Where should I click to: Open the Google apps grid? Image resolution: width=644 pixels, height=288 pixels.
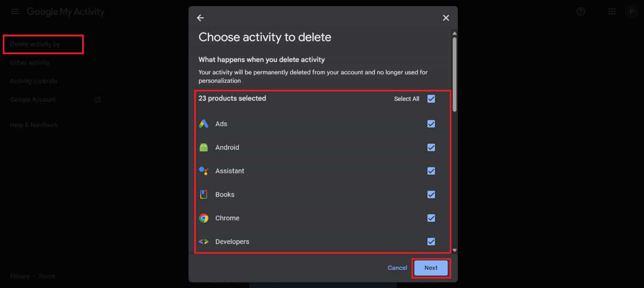(612, 12)
